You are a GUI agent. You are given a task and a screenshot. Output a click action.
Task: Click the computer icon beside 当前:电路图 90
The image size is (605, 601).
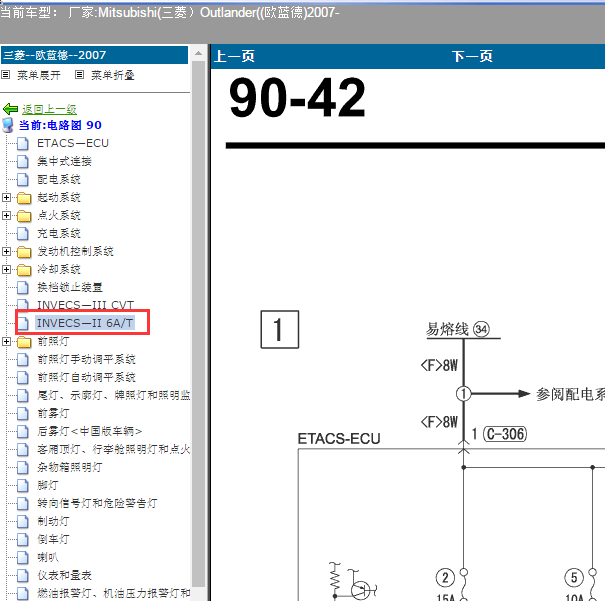[x=8, y=125]
